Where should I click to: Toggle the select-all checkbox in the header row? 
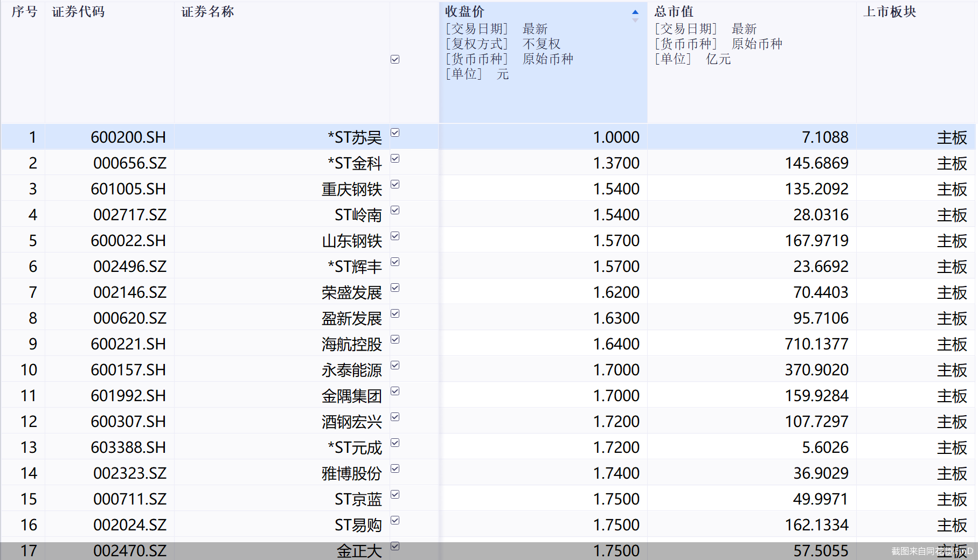click(x=395, y=59)
